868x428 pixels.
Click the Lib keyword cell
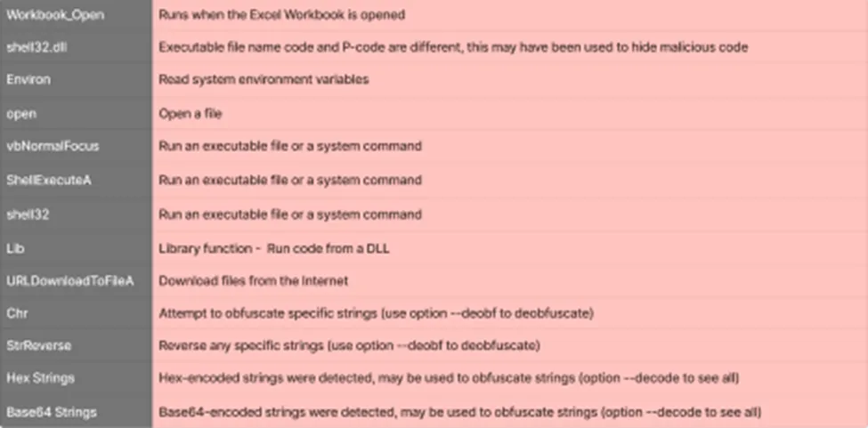(x=76, y=248)
